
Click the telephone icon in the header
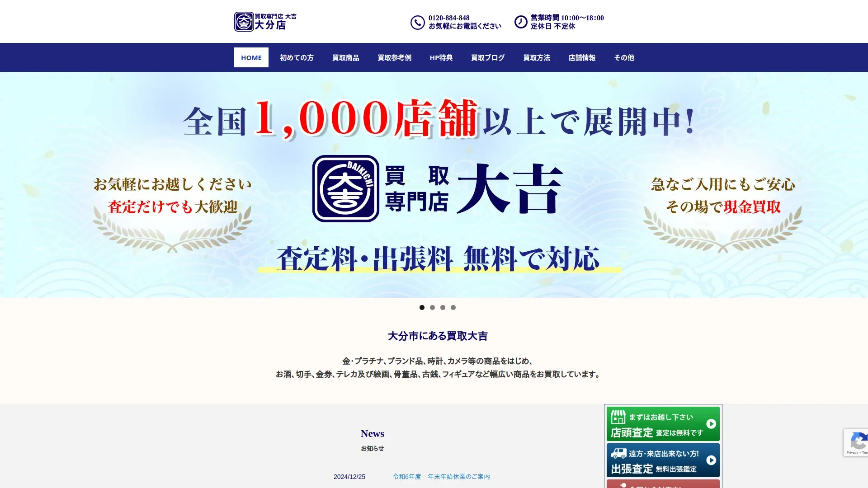tap(418, 22)
